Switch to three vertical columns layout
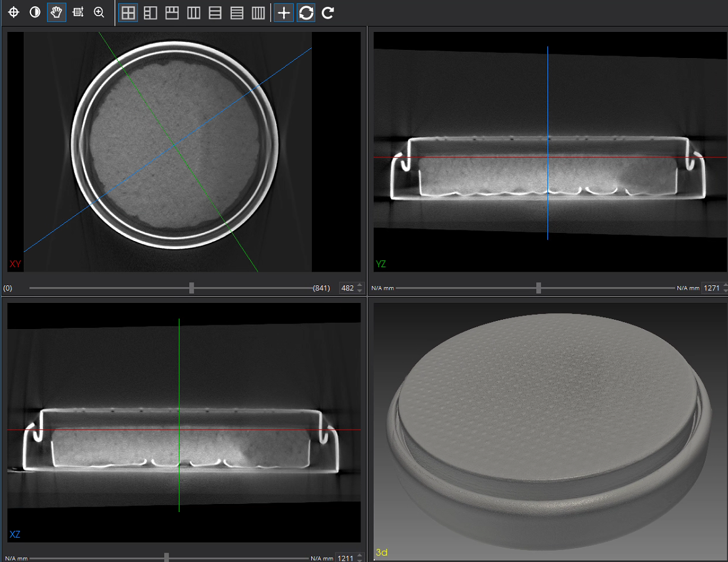Screen dimensions: 728x562 (x=194, y=13)
